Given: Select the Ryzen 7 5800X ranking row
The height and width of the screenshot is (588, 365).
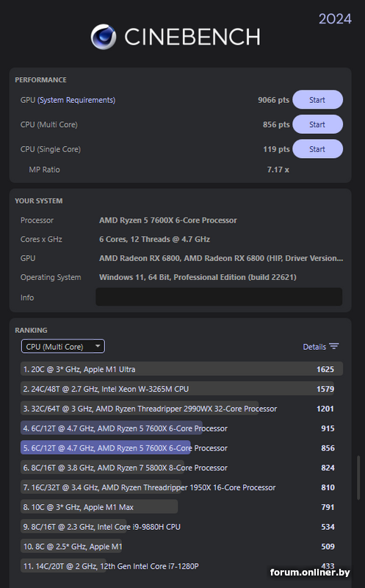Looking at the screenshot, I should pyautogui.click(x=181, y=467).
